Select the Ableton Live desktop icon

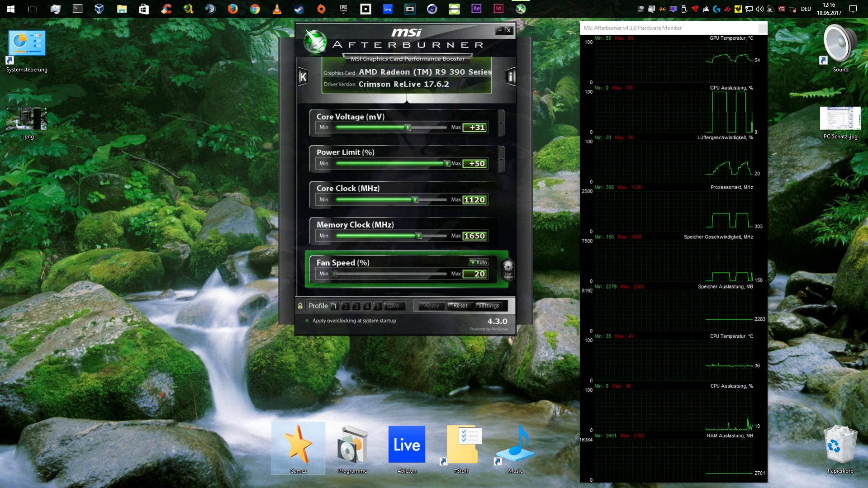(x=407, y=449)
